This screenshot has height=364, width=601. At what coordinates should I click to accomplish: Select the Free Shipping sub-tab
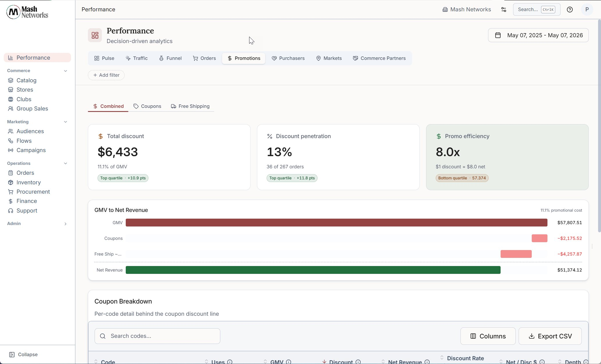click(x=190, y=106)
